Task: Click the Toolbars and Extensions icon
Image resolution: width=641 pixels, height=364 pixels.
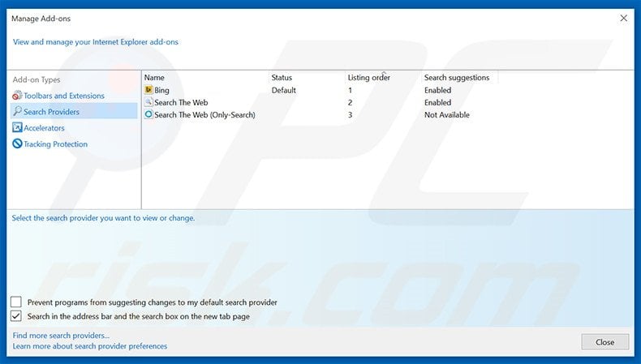Action: tap(17, 96)
